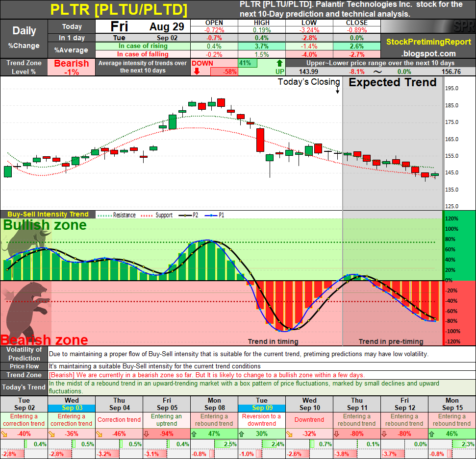Click the up arrow beside 46% for Sep 15
This screenshot has width=476, height=459.
click(x=431, y=434)
